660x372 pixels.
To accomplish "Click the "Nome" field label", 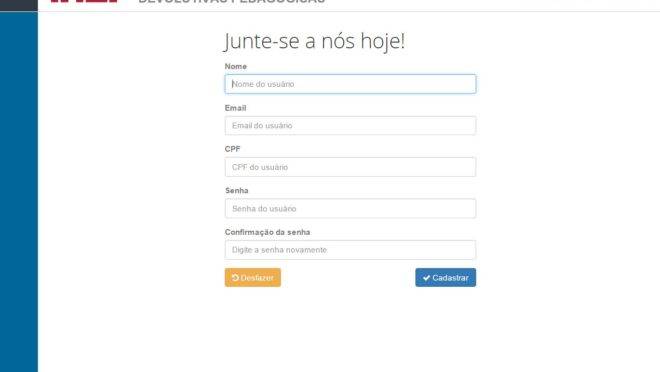I will [x=236, y=66].
